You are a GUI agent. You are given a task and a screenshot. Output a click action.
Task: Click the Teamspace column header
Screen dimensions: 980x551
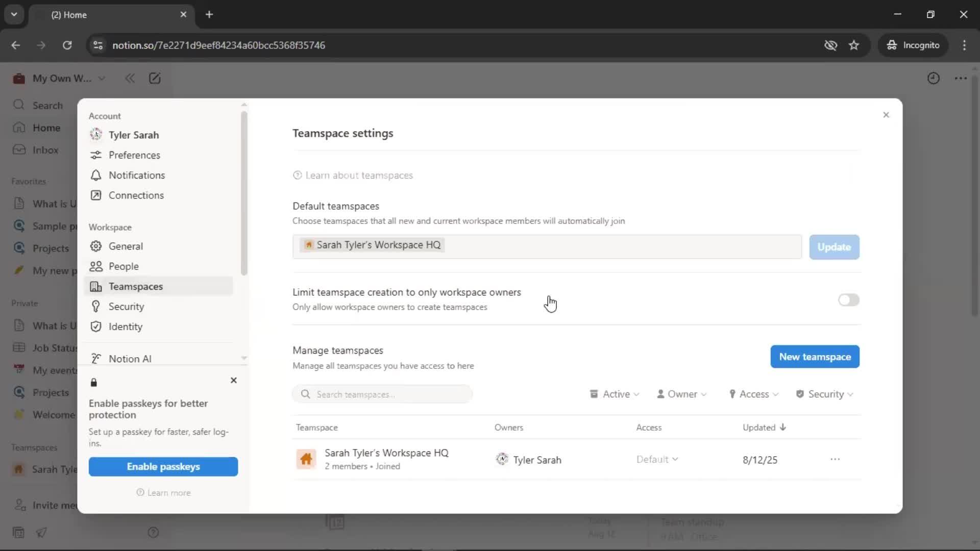316,428
